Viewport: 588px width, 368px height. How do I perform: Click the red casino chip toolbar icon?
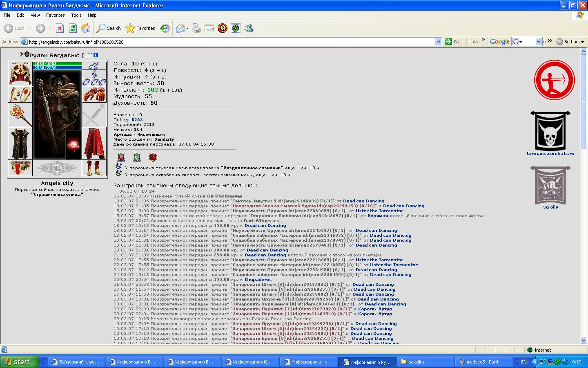pyautogui.click(x=223, y=28)
